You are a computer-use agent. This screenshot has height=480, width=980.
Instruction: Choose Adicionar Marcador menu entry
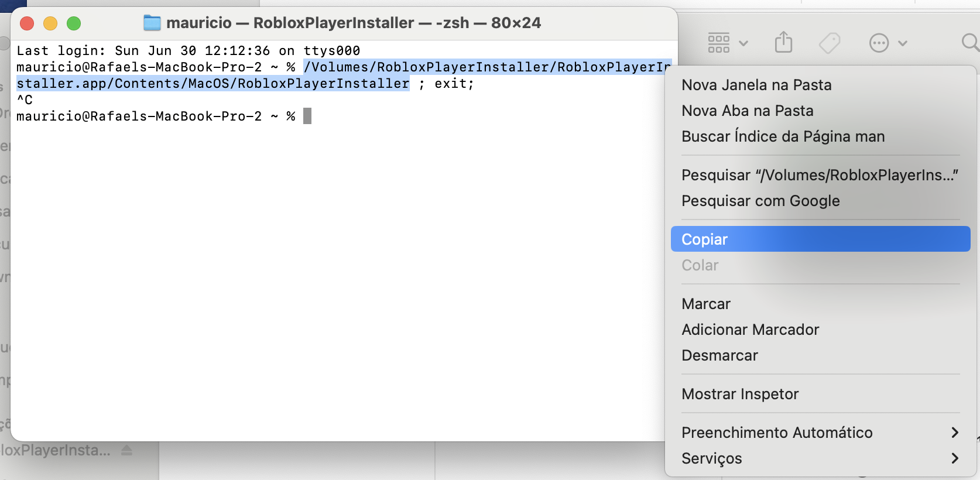click(x=750, y=330)
